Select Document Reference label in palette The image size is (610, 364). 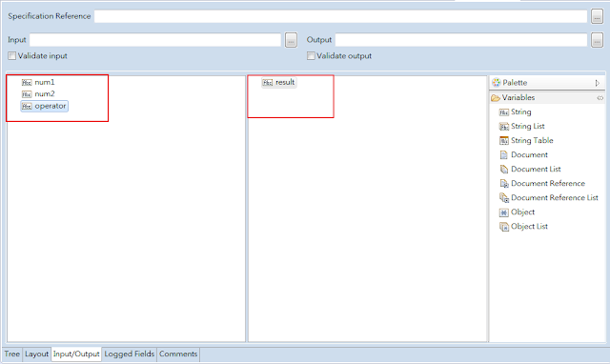548,184
